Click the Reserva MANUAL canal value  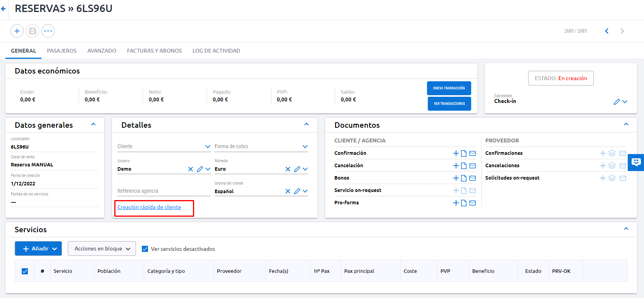32,165
